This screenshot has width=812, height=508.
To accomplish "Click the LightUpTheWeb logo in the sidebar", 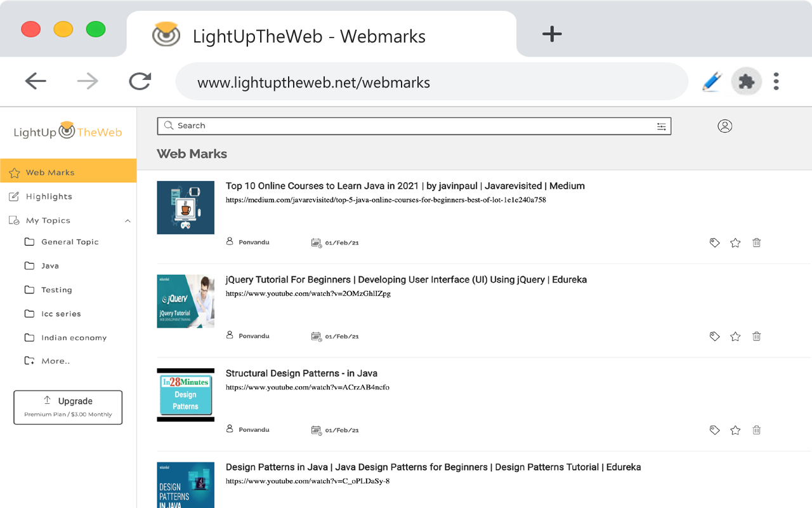I will click(68, 131).
